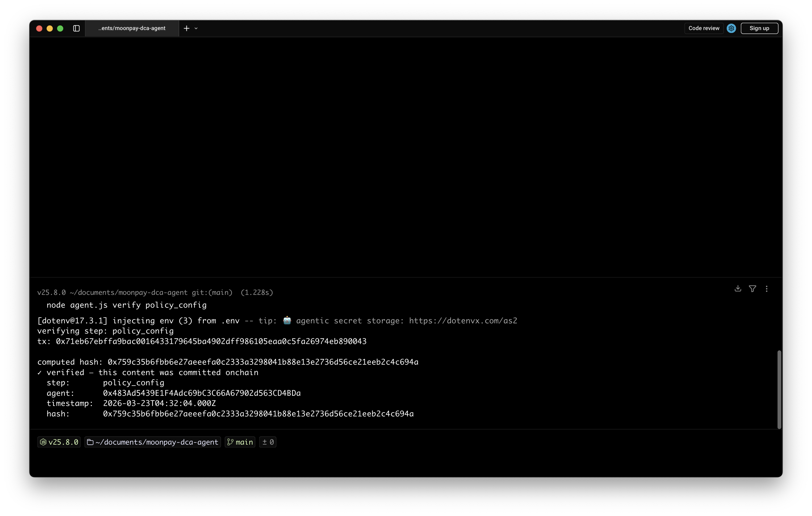Click the Sign up button
812x516 pixels.
click(x=759, y=28)
